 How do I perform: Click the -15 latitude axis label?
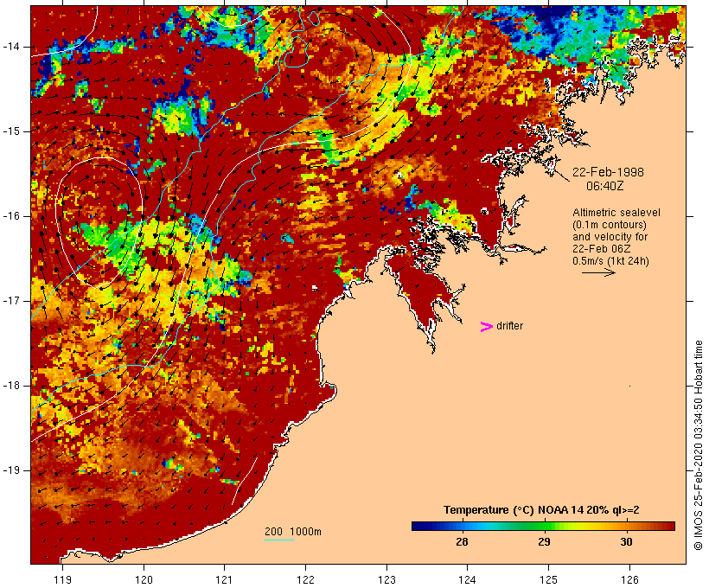[11, 131]
